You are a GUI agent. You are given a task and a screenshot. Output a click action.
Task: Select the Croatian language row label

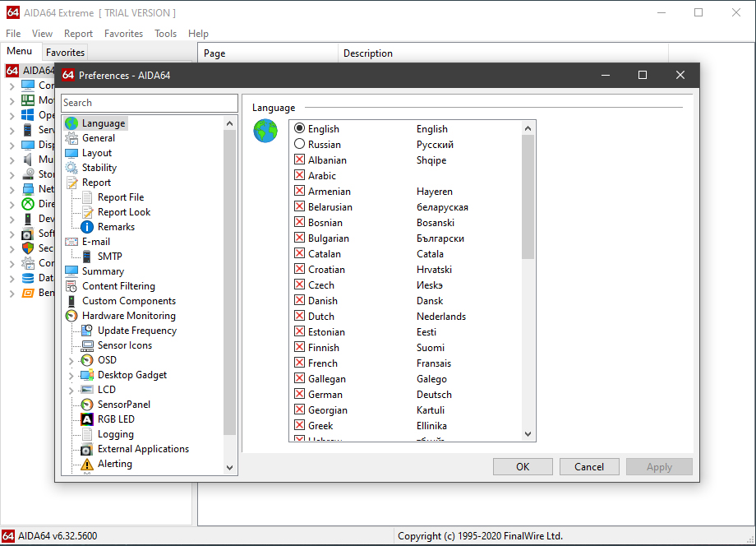pyautogui.click(x=326, y=269)
